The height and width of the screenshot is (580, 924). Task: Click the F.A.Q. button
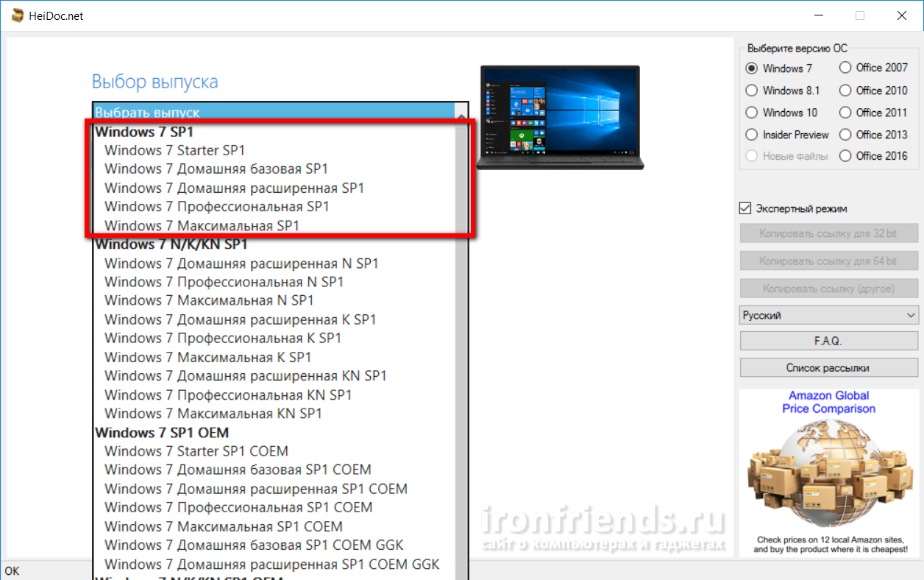(x=829, y=342)
